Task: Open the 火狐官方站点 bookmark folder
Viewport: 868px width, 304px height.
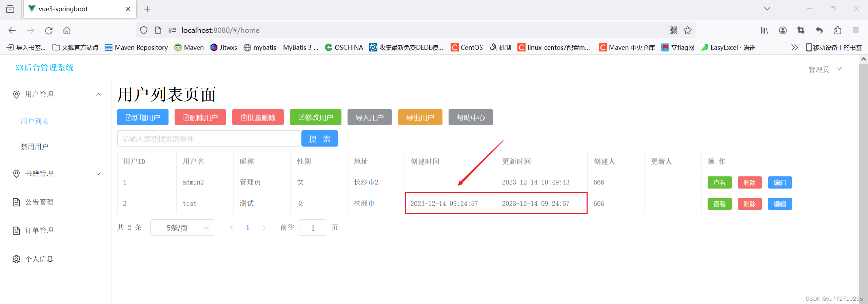Action: click(x=76, y=47)
